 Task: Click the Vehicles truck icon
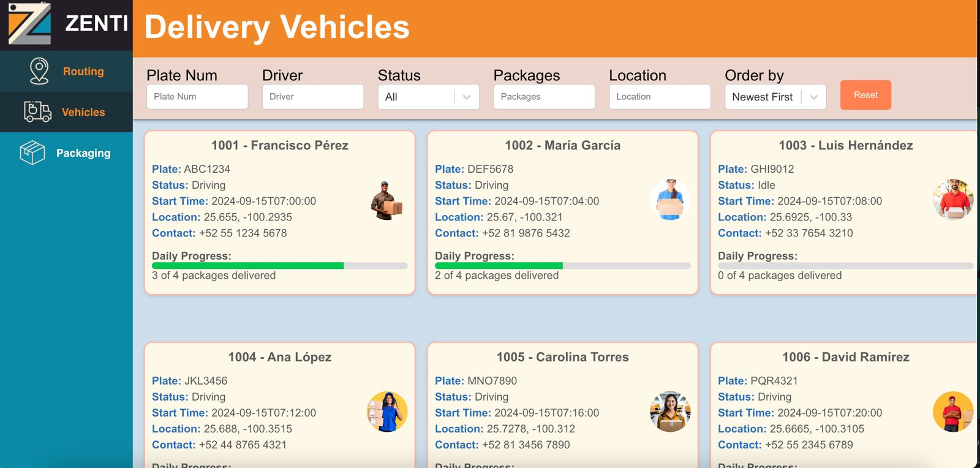37,111
